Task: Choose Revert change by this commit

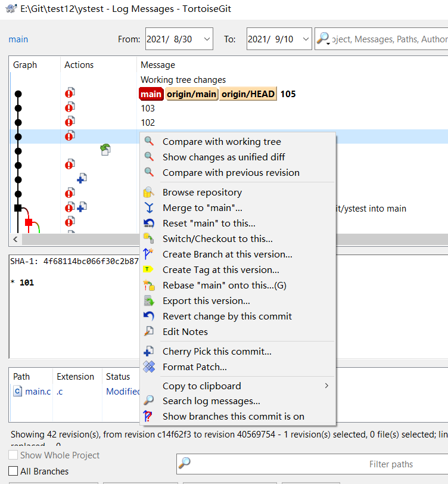Action: coord(238,316)
